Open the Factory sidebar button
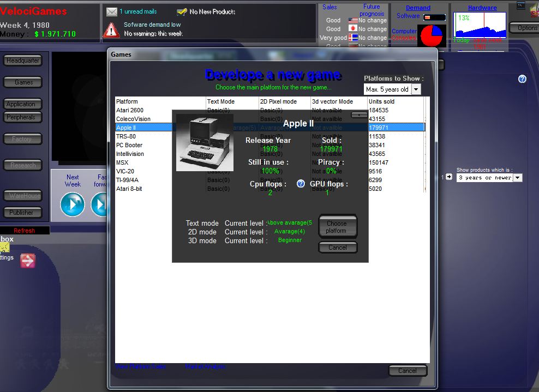Viewport: 539px width, 392px height. tap(23, 139)
